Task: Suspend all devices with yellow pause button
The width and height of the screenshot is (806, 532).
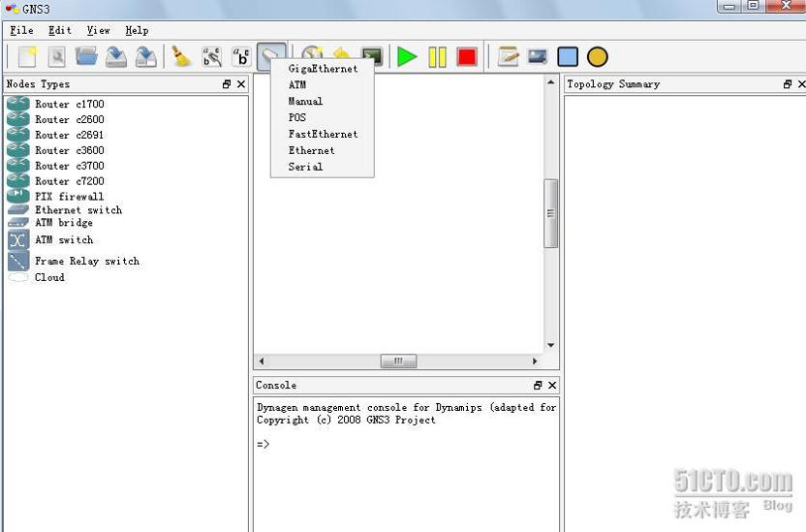Action: 438,56
